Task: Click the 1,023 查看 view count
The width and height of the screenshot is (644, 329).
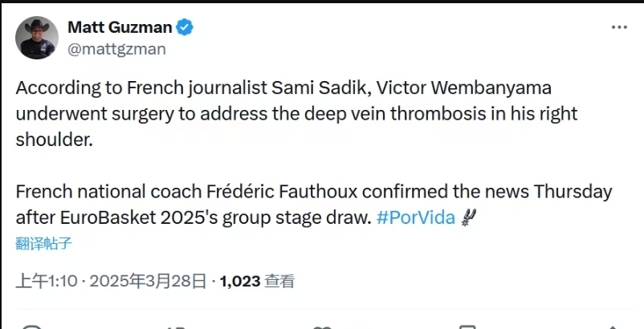Action: 256,282
